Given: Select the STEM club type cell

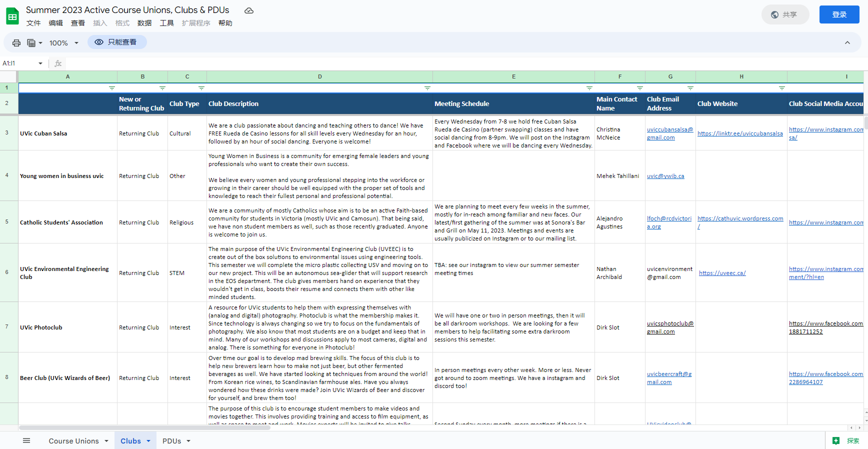Looking at the screenshot, I should (187, 273).
